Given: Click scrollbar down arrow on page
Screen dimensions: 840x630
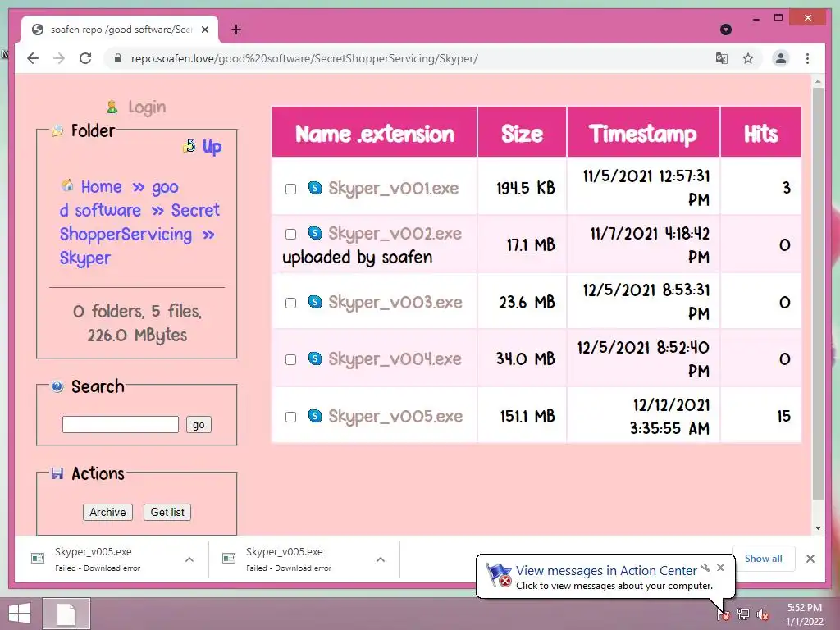Looking at the screenshot, I should coord(818,528).
